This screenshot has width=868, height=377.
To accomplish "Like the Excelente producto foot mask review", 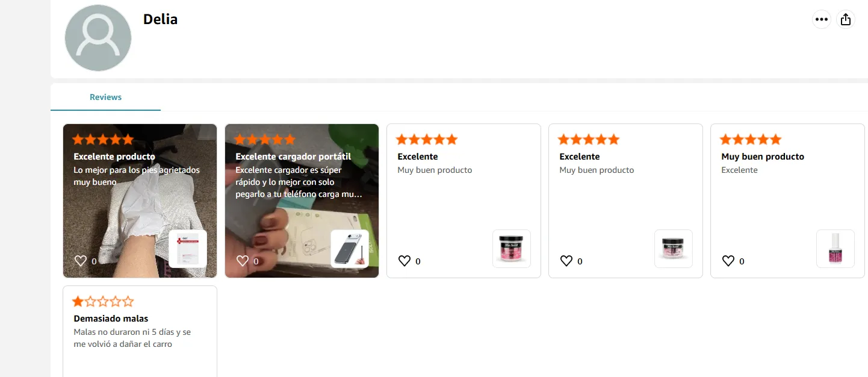I will (81, 261).
